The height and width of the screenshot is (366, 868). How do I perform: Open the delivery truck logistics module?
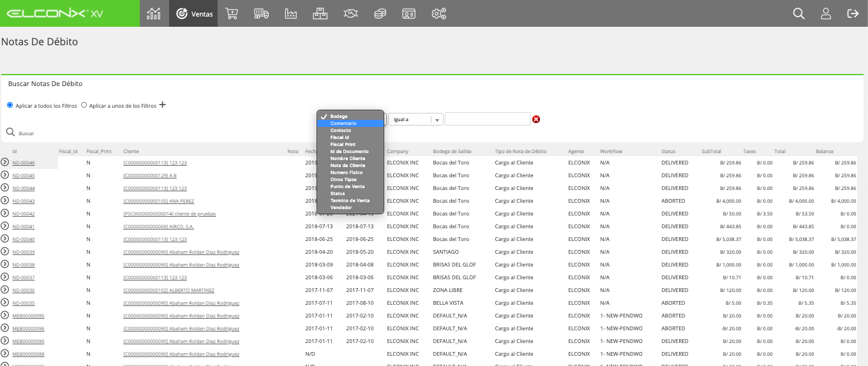click(x=261, y=13)
